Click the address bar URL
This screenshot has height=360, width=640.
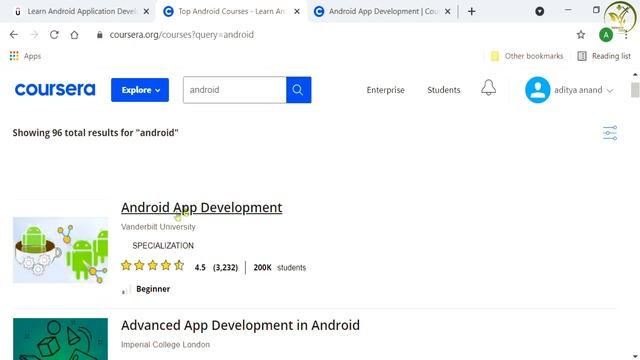[x=182, y=35]
